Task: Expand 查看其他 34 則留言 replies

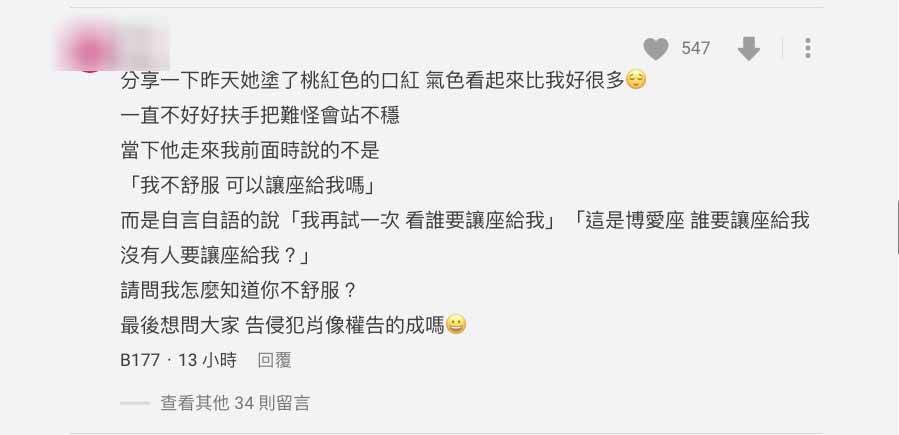Action: click(235, 403)
